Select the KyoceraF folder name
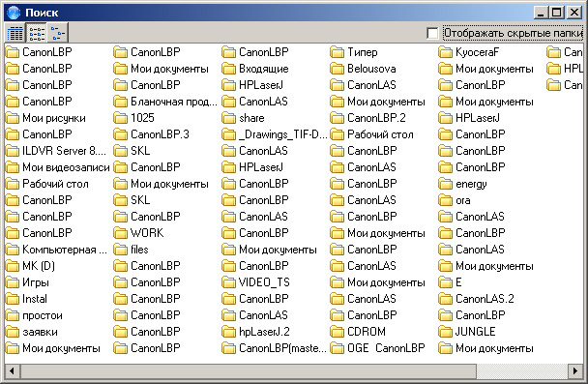The width and height of the screenshot is (588, 384). point(478,52)
